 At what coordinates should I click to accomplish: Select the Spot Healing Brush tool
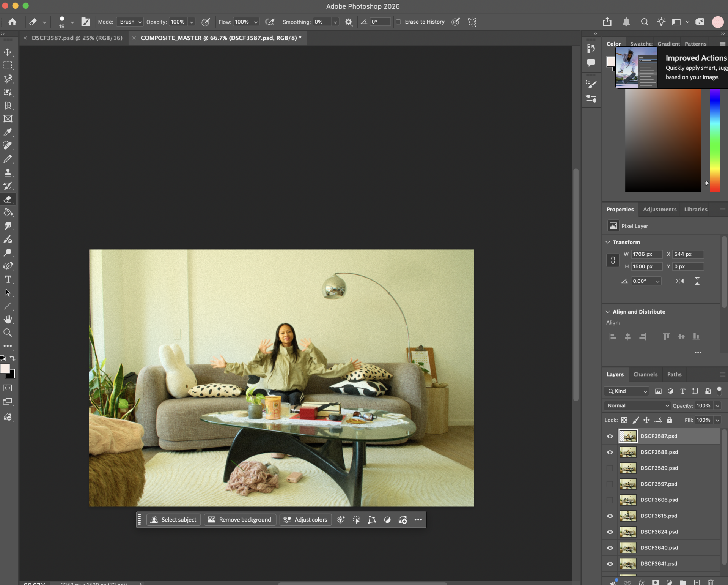pyautogui.click(x=8, y=145)
